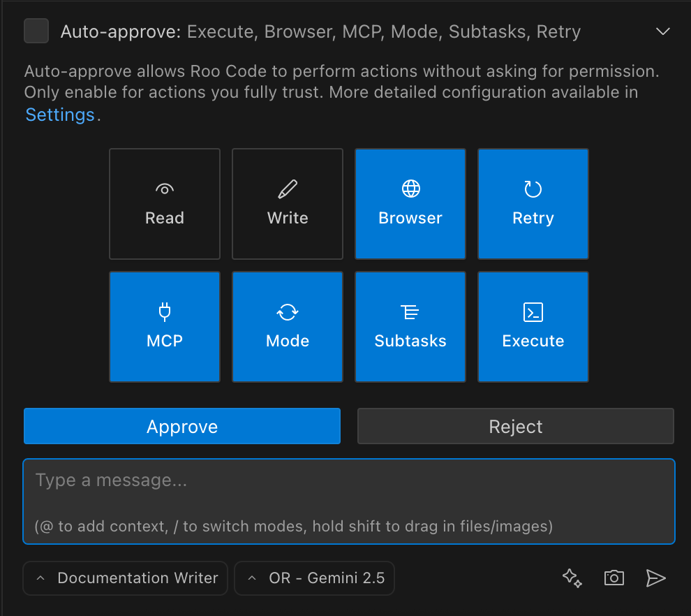The height and width of the screenshot is (616, 691).
Task: Reject the pending action
Action: click(x=515, y=426)
